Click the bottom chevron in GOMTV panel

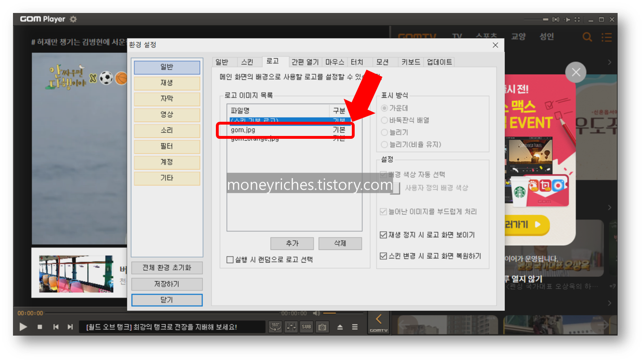click(x=610, y=303)
